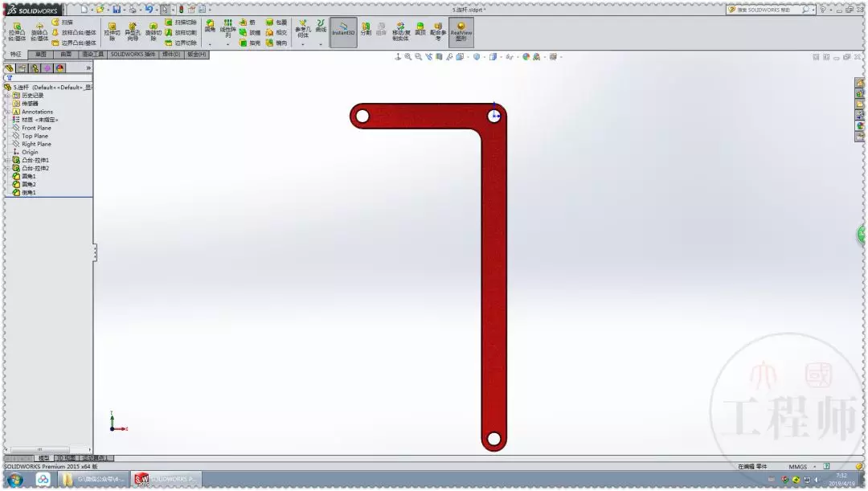Switch to the Surfaces ribbon tab
The height and width of the screenshot is (491, 868).
click(x=66, y=55)
